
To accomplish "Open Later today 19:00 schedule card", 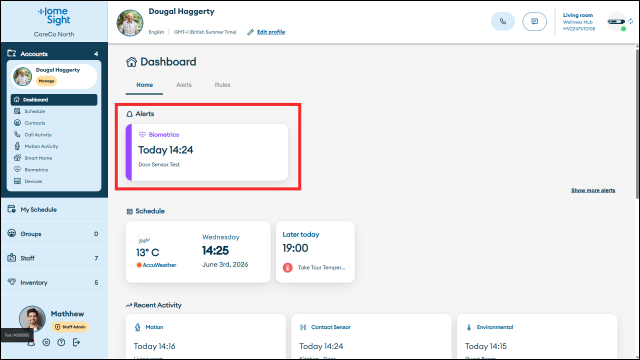I will [x=315, y=252].
